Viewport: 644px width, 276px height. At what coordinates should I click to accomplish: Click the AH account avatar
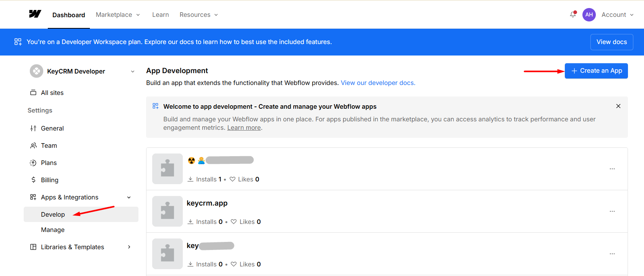coord(589,15)
